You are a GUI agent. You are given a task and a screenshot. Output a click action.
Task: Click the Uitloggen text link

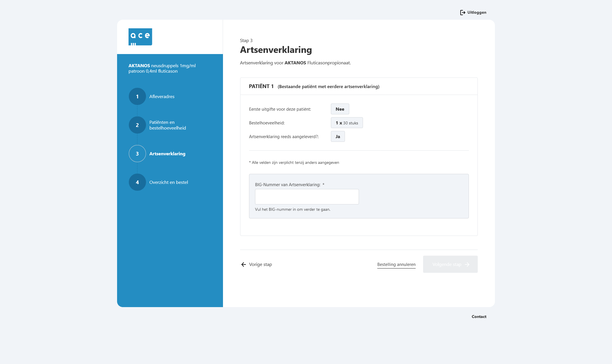[477, 13]
